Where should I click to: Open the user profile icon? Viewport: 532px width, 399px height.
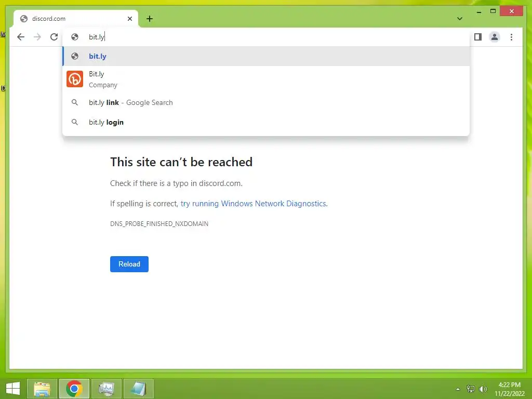(x=495, y=37)
